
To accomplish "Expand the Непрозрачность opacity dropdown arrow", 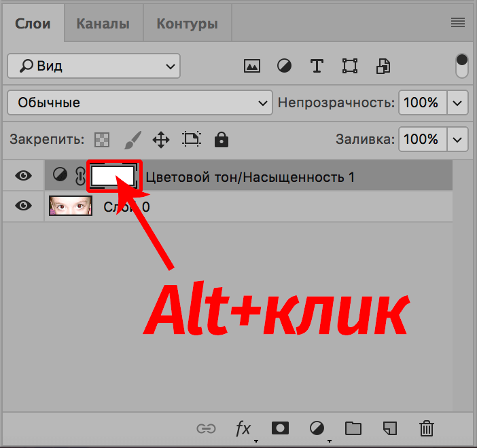I will 457,103.
